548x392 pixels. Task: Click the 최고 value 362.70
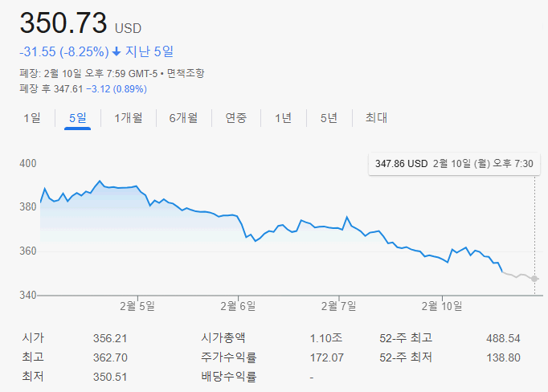(110, 357)
